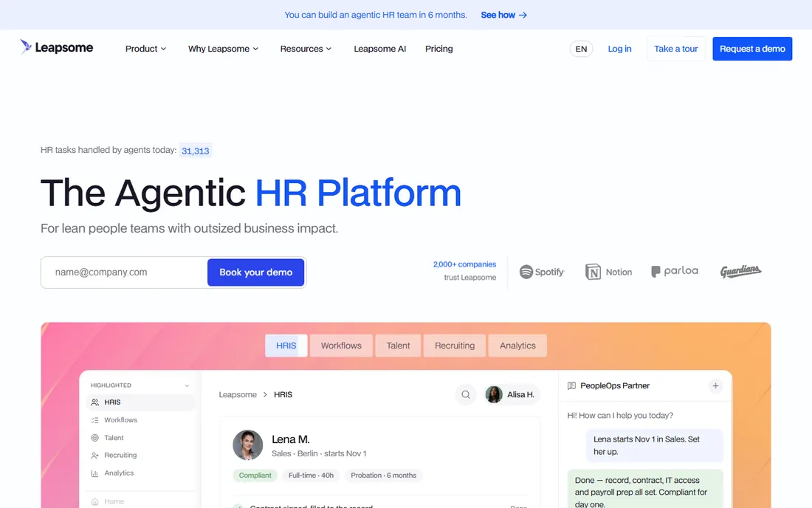This screenshot has height=508, width=812.
Task: Click the Spotify logo
Action: (542, 272)
